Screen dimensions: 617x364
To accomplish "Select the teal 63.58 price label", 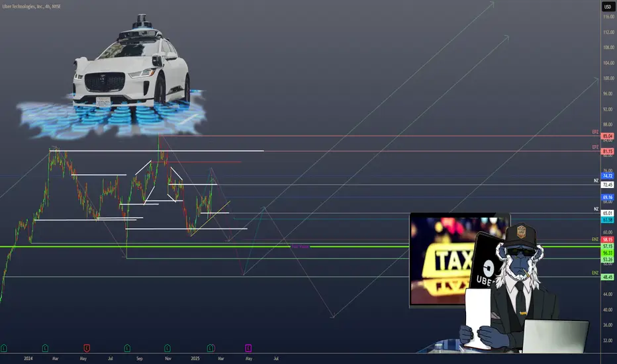I will 608,220.
